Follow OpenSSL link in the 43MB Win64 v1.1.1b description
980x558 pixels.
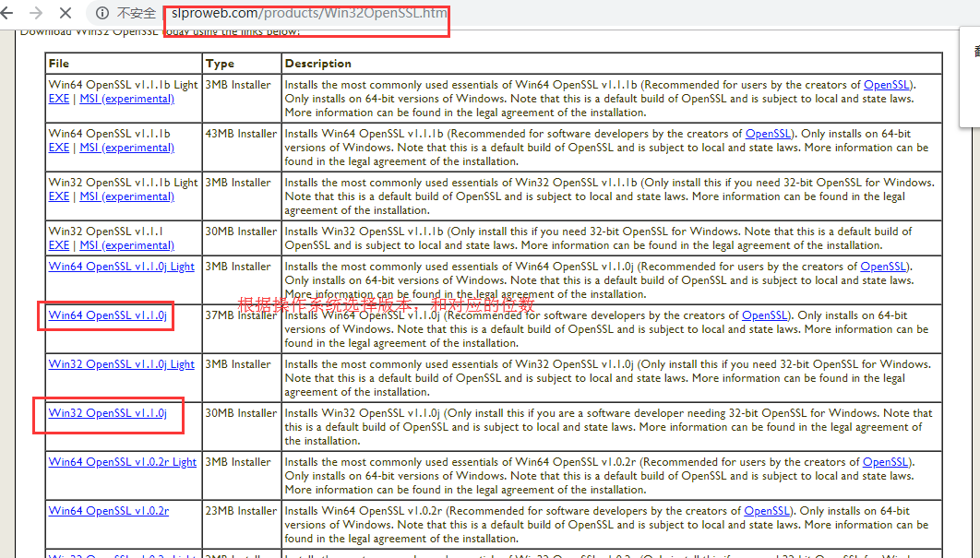click(x=768, y=133)
